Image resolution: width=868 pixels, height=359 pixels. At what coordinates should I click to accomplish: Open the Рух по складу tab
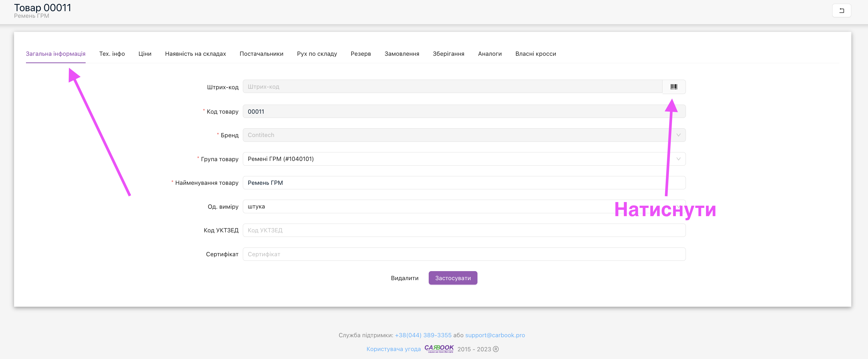point(317,54)
